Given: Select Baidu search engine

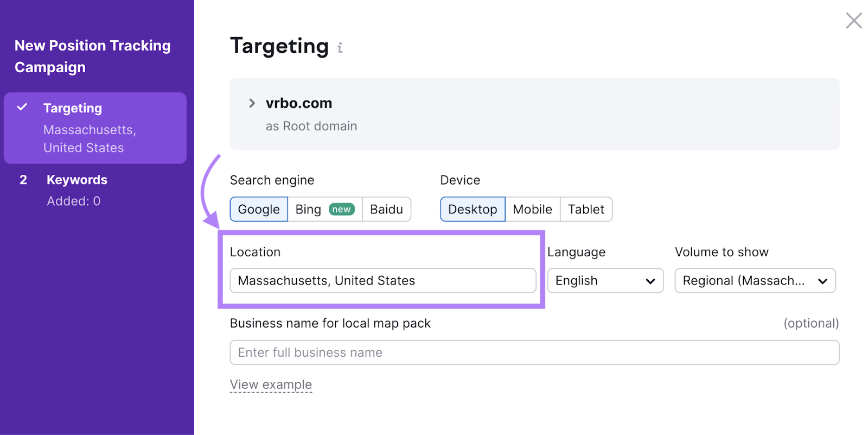Looking at the screenshot, I should click(x=386, y=209).
